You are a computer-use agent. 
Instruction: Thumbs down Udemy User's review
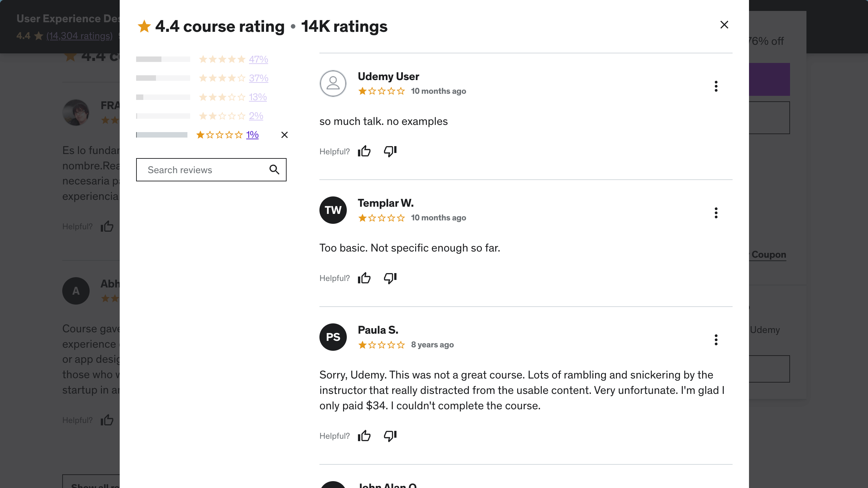click(x=390, y=151)
